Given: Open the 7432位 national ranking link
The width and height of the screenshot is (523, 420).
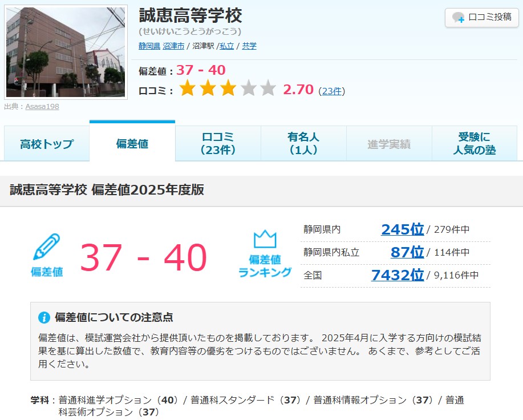Looking at the screenshot, I should [397, 275].
